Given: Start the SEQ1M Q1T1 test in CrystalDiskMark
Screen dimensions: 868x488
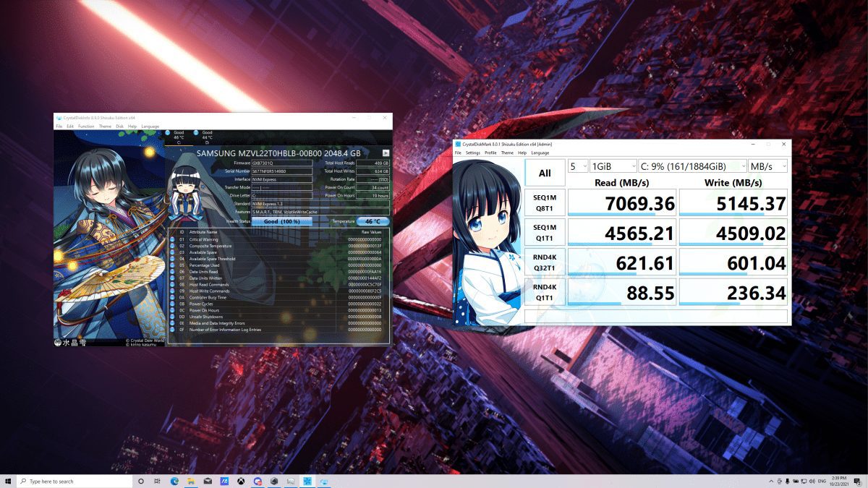Looking at the screenshot, I should [545, 233].
